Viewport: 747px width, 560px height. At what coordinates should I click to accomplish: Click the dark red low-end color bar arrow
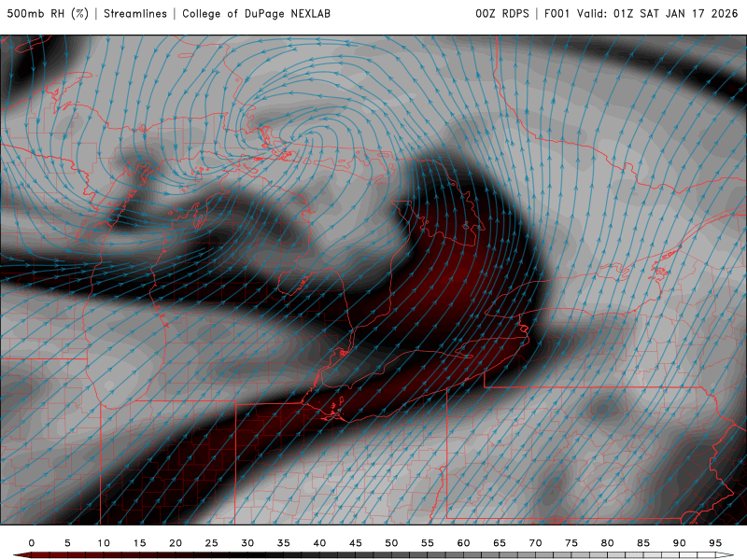tap(21, 555)
